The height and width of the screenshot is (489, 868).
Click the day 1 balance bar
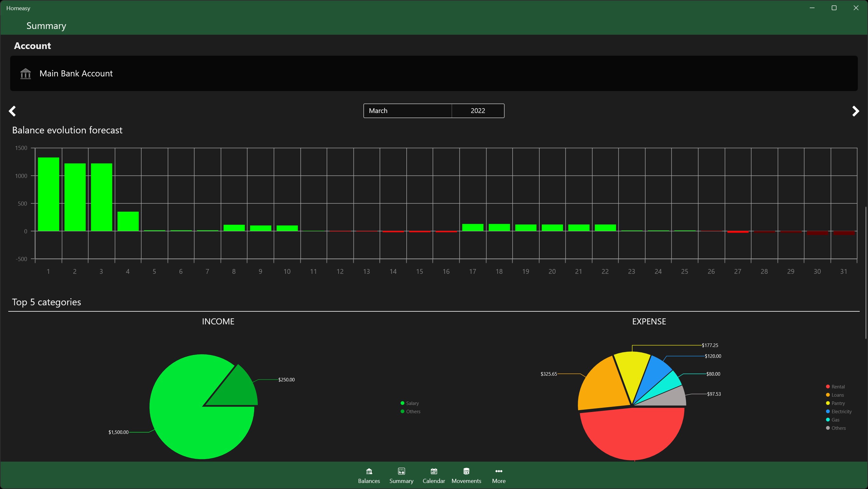tap(48, 194)
